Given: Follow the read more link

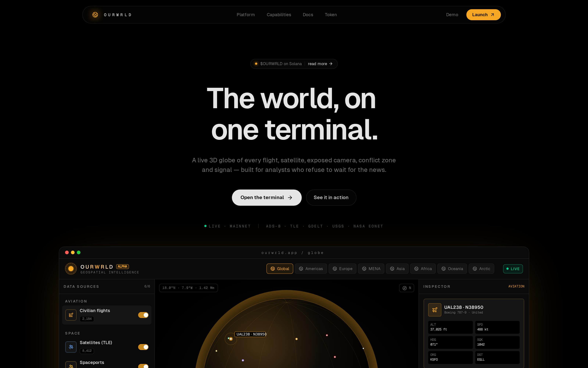Looking at the screenshot, I should (x=320, y=64).
